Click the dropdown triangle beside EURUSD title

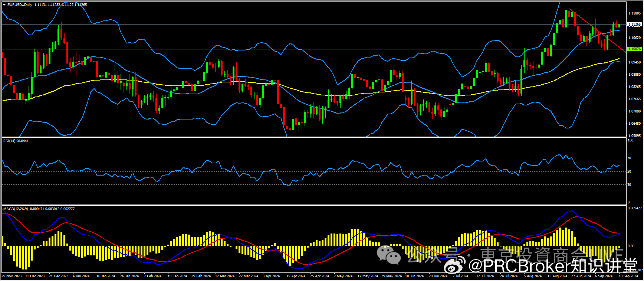coord(4,5)
